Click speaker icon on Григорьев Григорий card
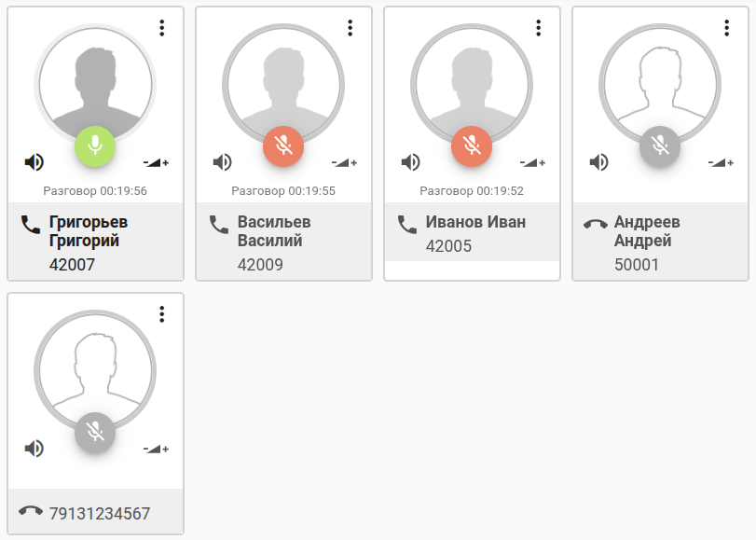 [34, 162]
